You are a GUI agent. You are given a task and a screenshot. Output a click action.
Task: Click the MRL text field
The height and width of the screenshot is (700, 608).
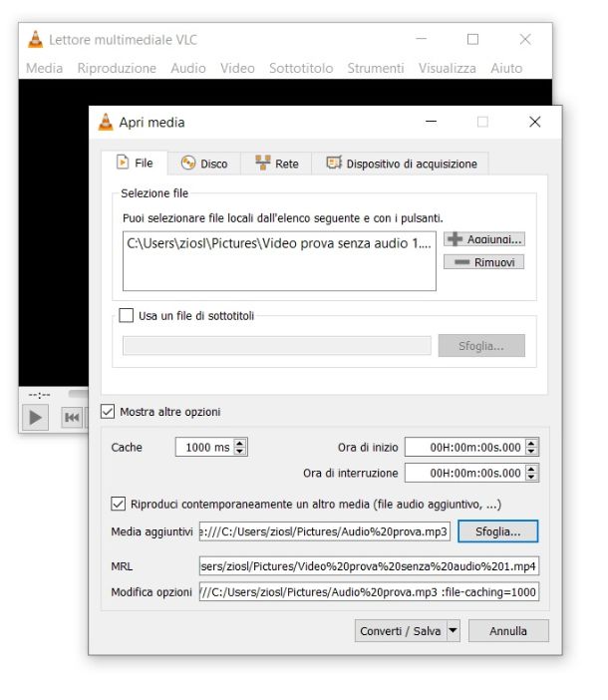click(370, 566)
